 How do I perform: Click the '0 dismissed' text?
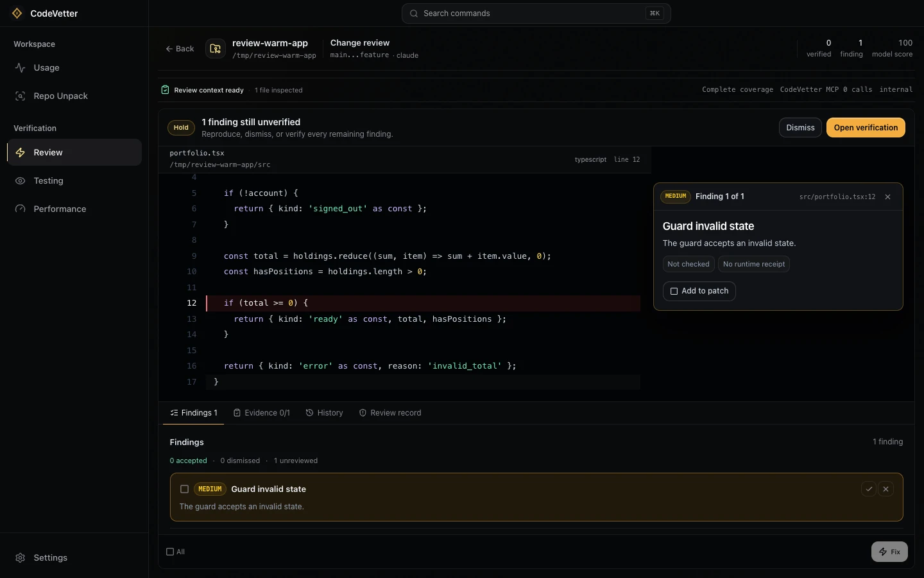[240, 460]
